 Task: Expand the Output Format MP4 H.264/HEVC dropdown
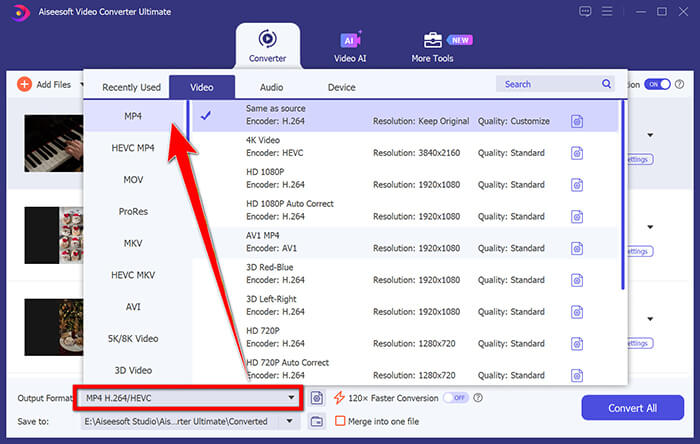click(292, 398)
